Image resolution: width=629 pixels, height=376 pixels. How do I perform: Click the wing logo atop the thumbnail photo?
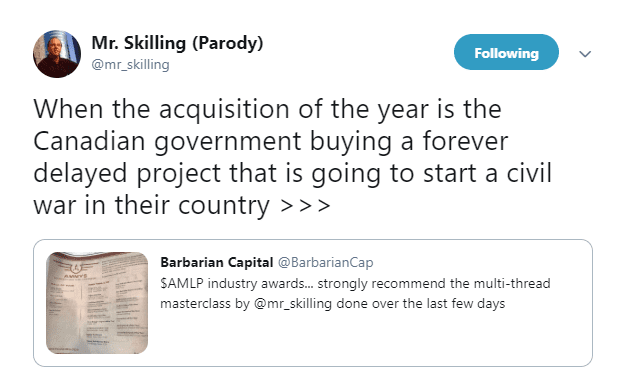pyautogui.click(x=76, y=267)
